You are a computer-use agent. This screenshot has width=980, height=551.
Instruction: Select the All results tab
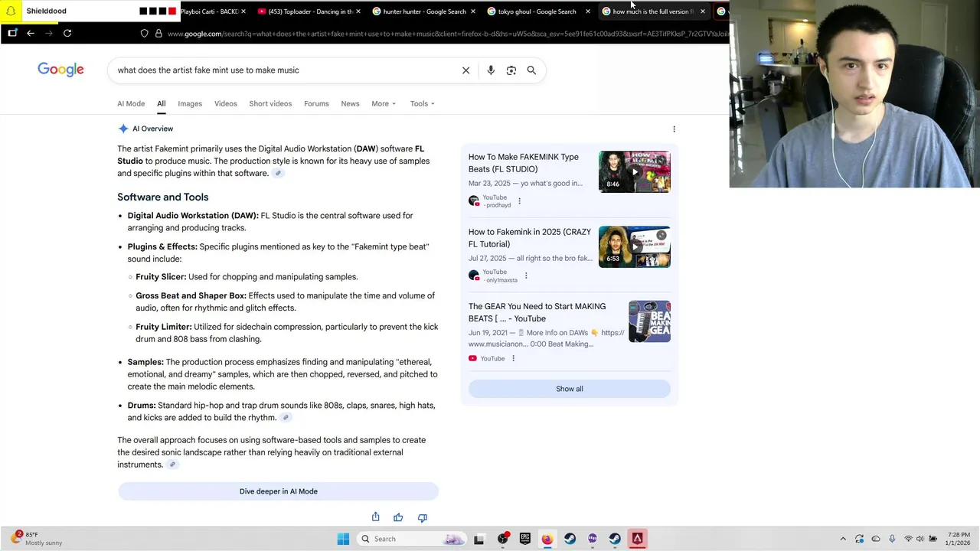[x=161, y=104]
